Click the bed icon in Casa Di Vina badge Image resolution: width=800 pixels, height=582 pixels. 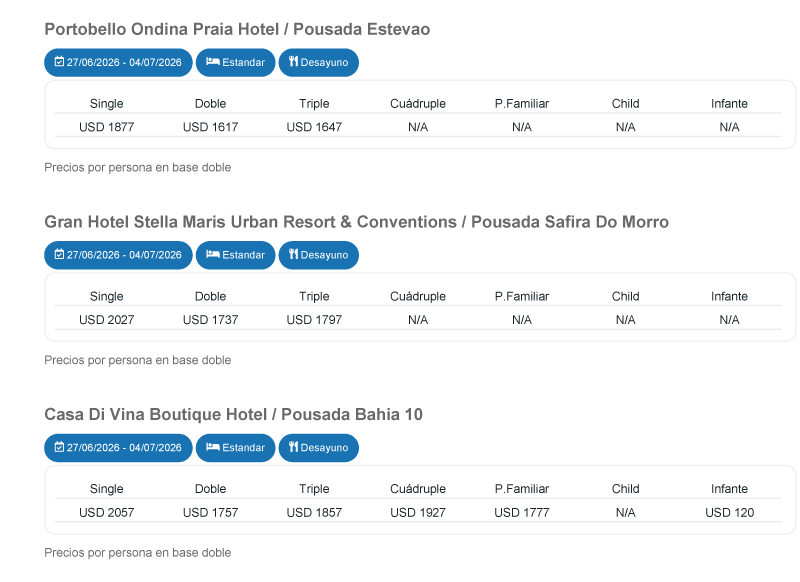pos(212,448)
